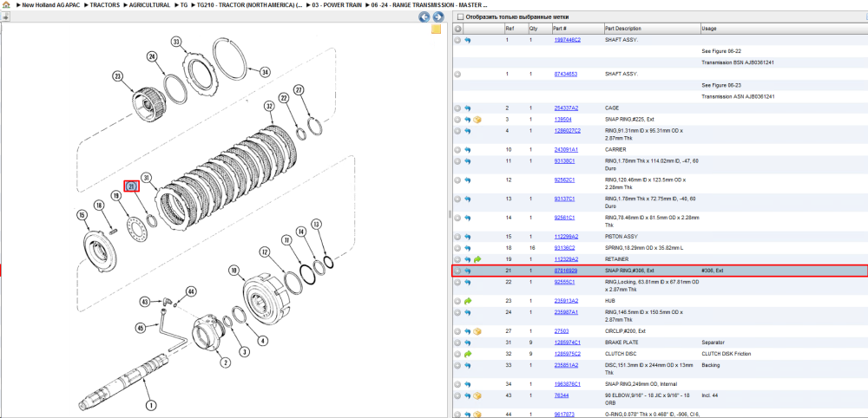Select callout 43 elbow in the diagram
The width and height of the screenshot is (868, 418).
(145, 302)
